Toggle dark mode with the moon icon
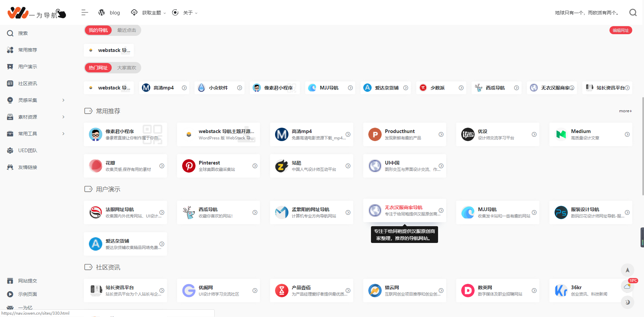This screenshot has height=317, width=644. pyautogui.click(x=627, y=302)
